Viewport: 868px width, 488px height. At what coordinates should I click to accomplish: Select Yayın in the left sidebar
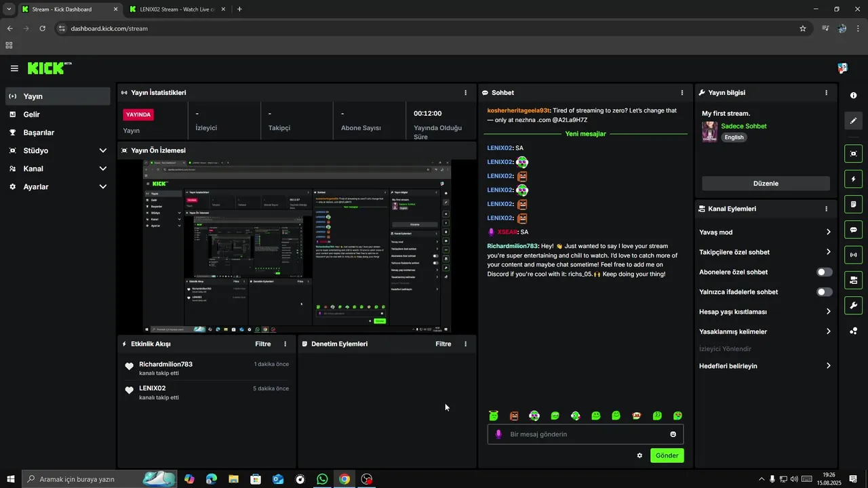pos(58,96)
